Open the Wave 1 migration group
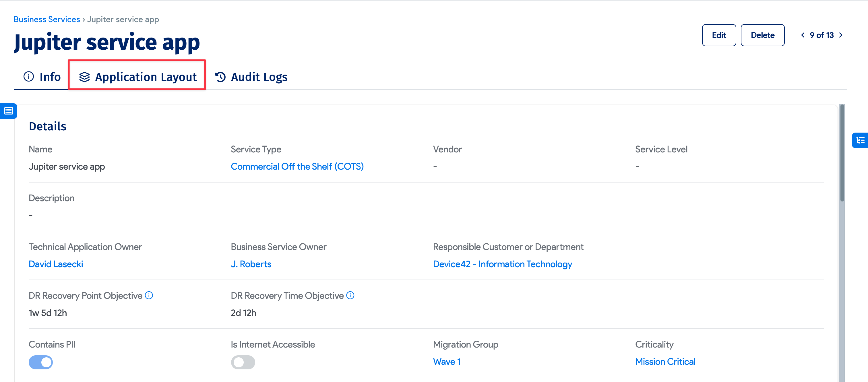Screen dimensions: 868x382 [x=447, y=361]
